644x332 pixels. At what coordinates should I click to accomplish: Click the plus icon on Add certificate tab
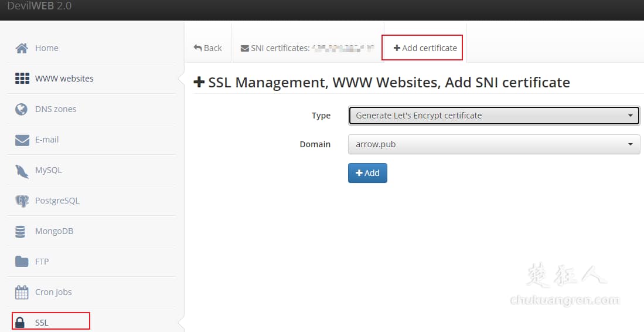pos(397,48)
